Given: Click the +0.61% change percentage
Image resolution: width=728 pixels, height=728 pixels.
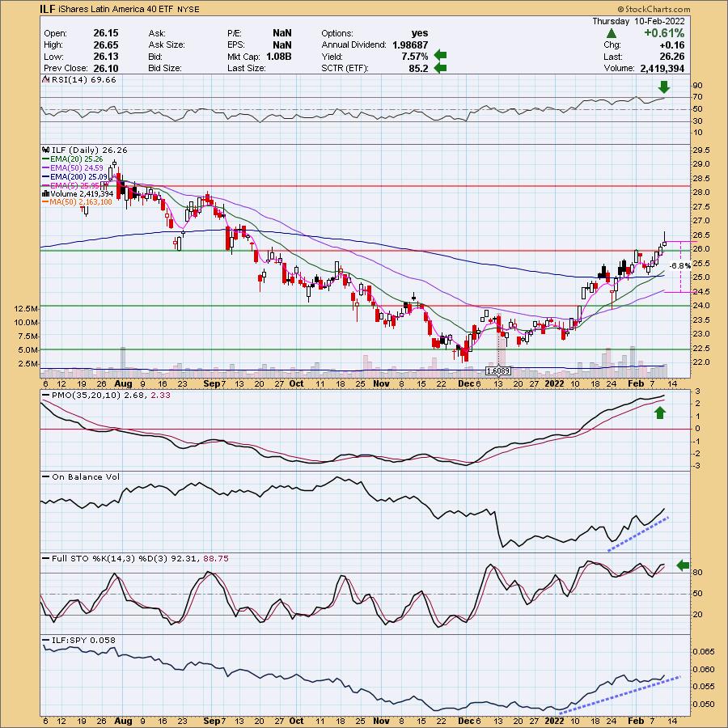Looking at the screenshot, I should [663, 33].
